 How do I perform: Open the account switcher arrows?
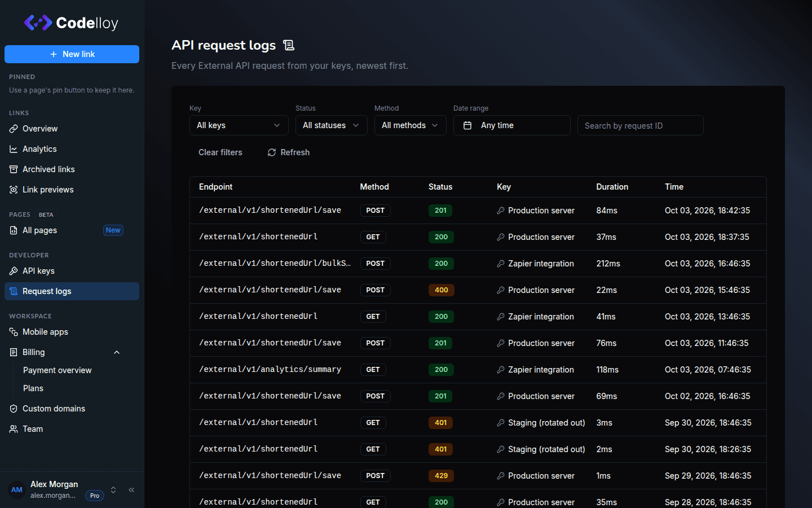[113, 490]
